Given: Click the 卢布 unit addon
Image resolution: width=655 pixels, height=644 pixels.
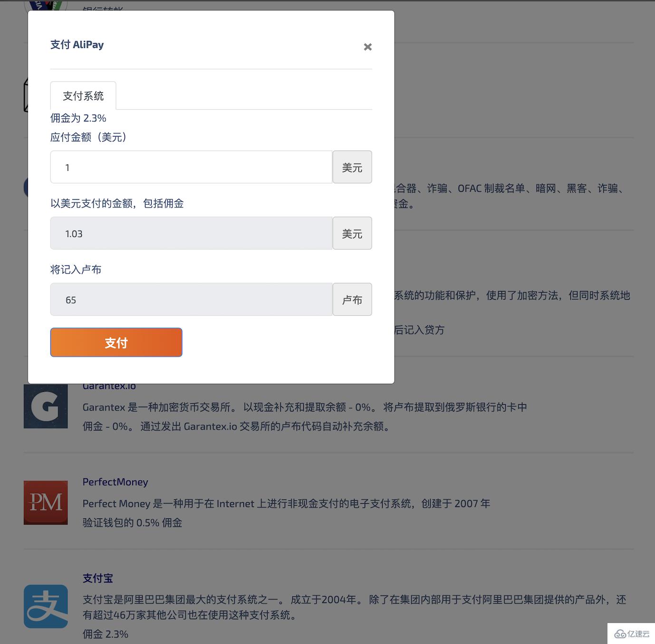Looking at the screenshot, I should (x=352, y=299).
